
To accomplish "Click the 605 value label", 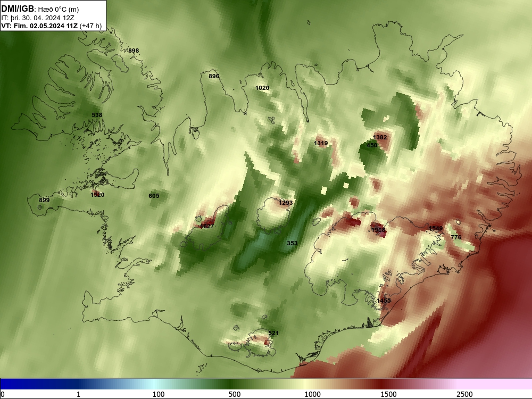I will tap(154, 196).
